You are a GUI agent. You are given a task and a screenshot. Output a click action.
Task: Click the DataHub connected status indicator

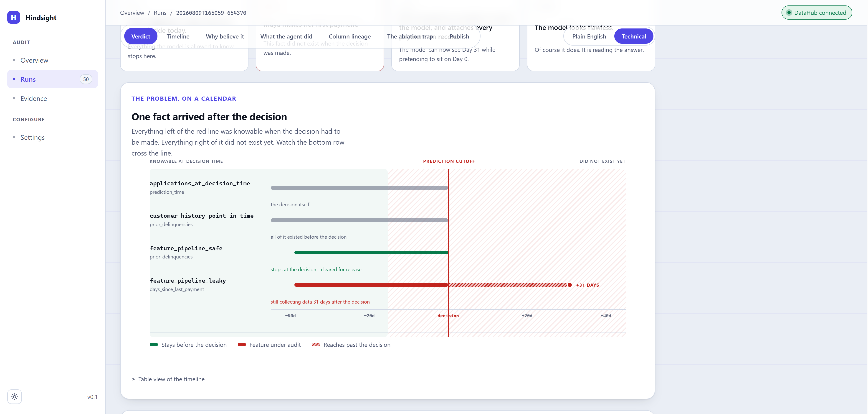click(816, 13)
